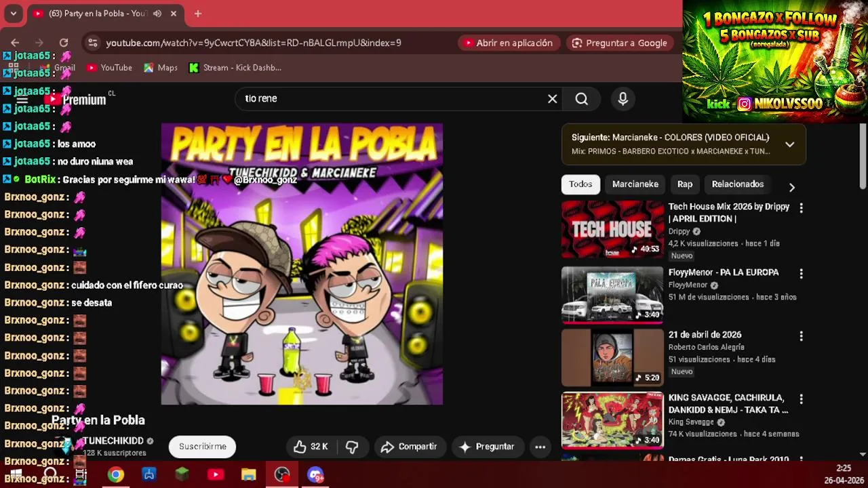The height and width of the screenshot is (488, 868).
Task: Open options for KING SAVAGGE video
Action: (801, 399)
